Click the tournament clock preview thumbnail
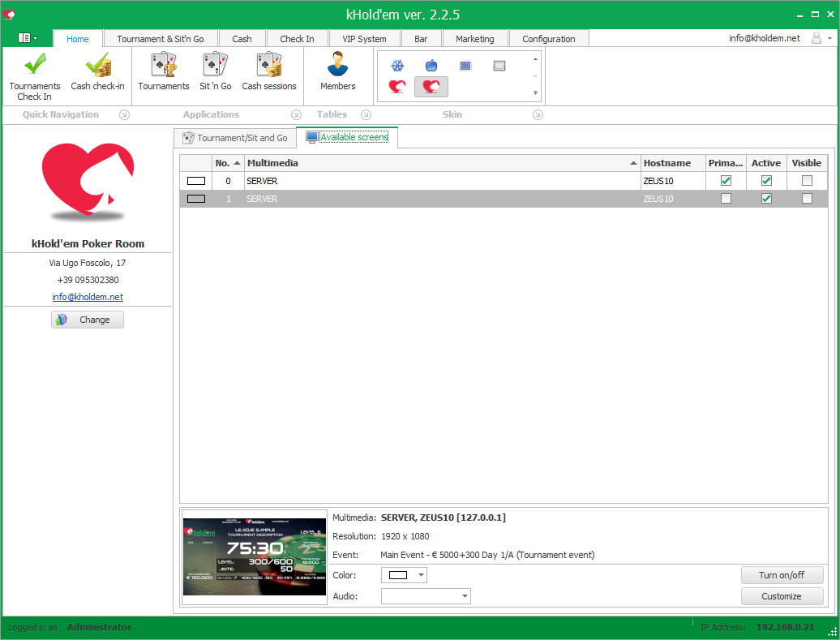 pyautogui.click(x=255, y=556)
